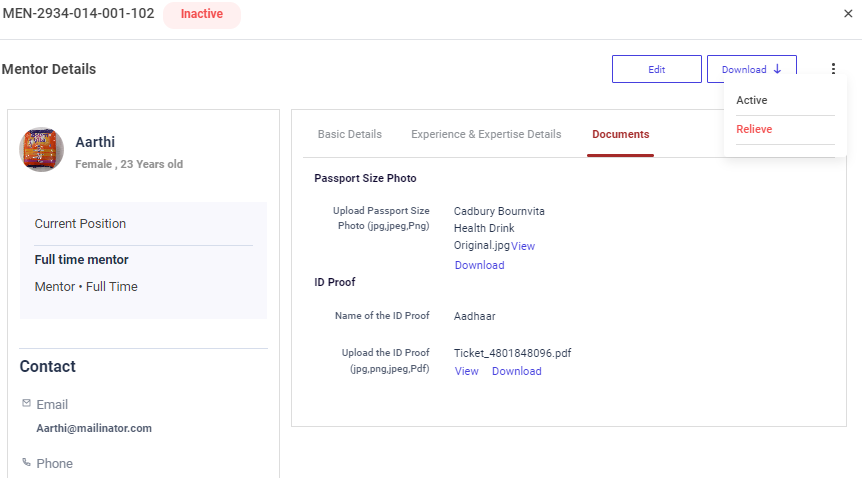862x478 pixels.
Task: Switch to the Basic Details tab
Action: coord(349,134)
